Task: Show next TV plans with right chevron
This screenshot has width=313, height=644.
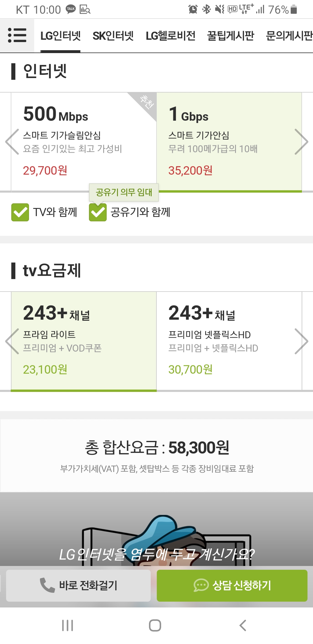Action: click(x=301, y=341)
